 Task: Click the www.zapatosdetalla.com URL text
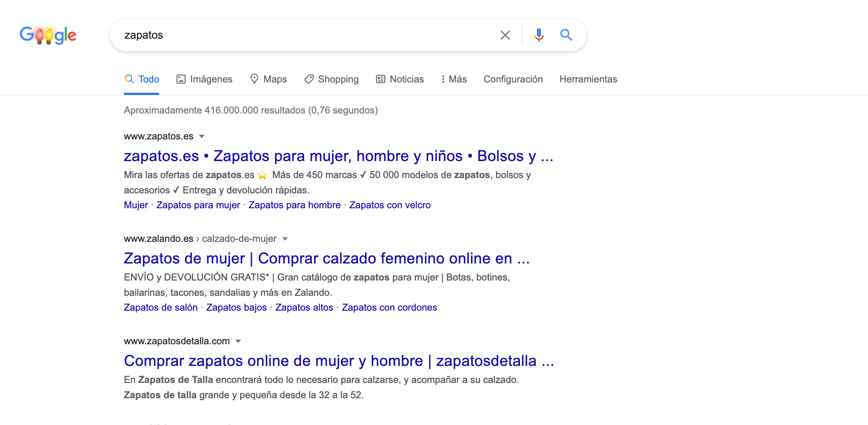(x=177, y=341)
